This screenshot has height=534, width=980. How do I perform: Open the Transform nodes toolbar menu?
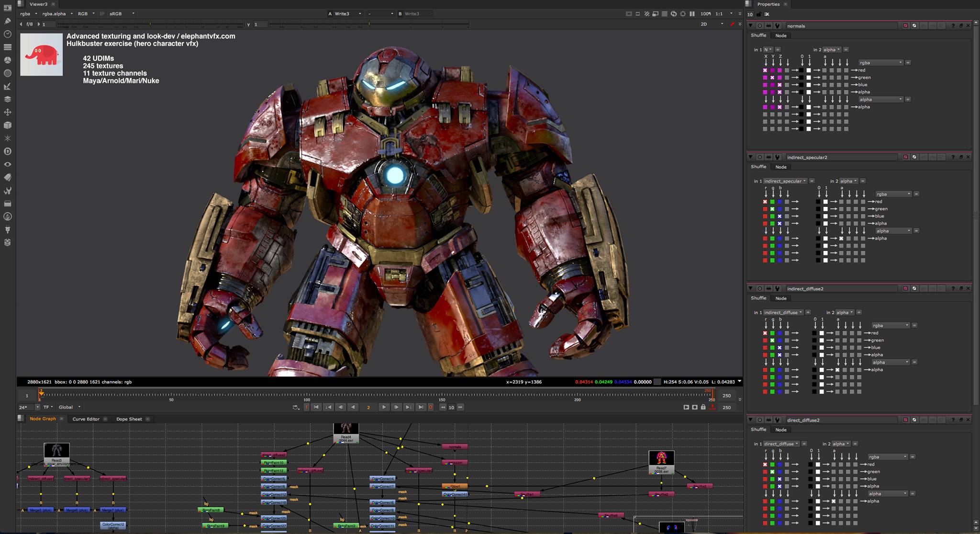click(7, 112)
